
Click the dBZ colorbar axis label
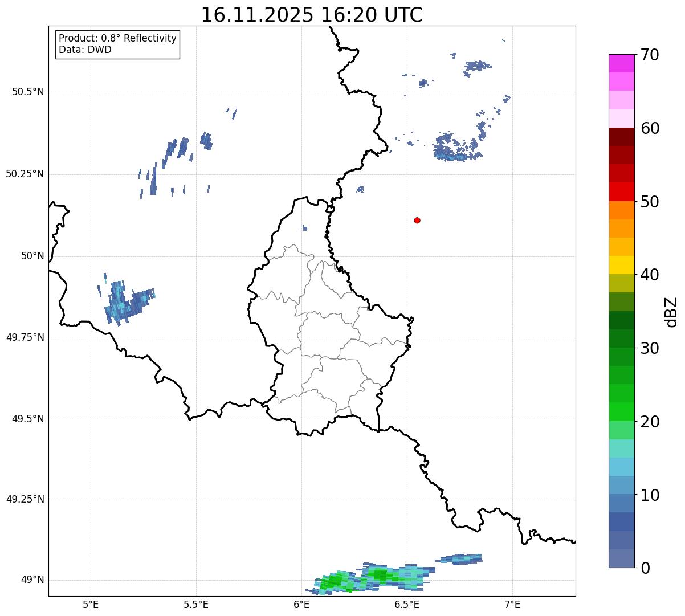pyautogui.click(x=671, y=311)
